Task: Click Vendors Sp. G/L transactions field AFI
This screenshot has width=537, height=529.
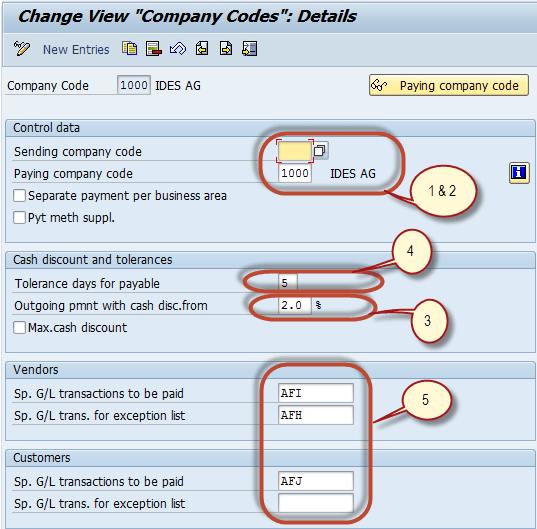Action: point(316,393)
